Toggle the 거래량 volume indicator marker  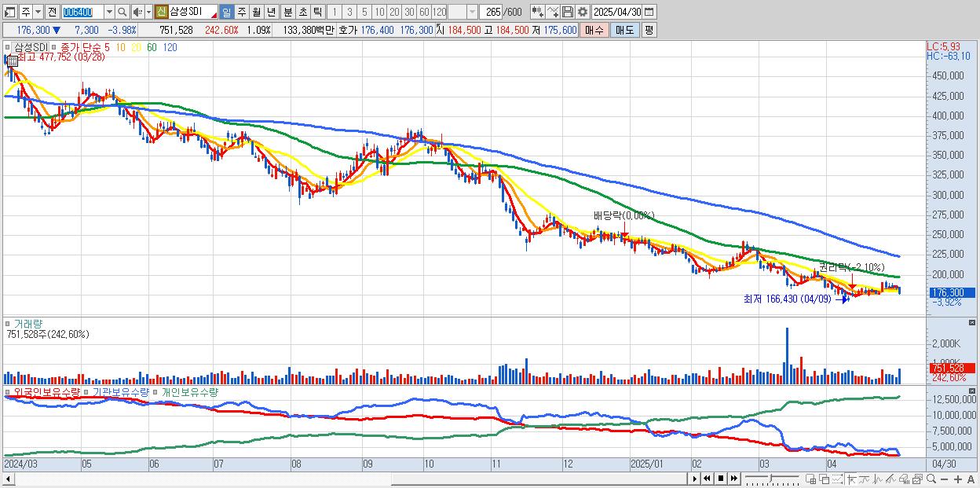coord(8,323)
